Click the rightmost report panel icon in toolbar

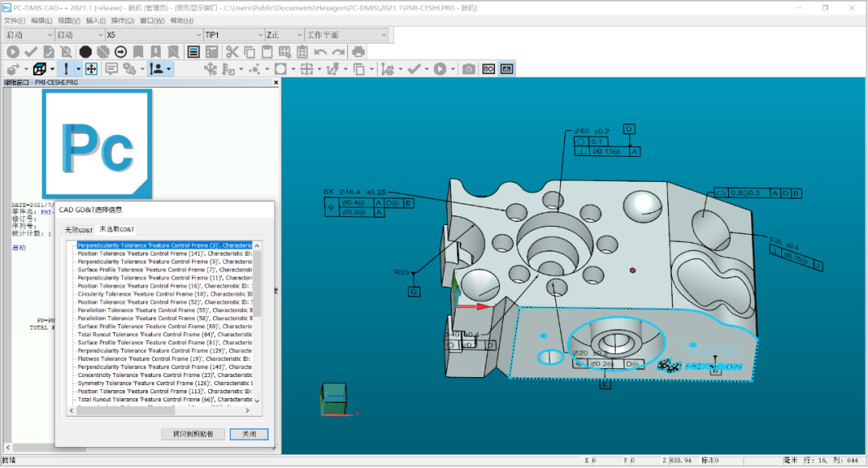[506, 69]
